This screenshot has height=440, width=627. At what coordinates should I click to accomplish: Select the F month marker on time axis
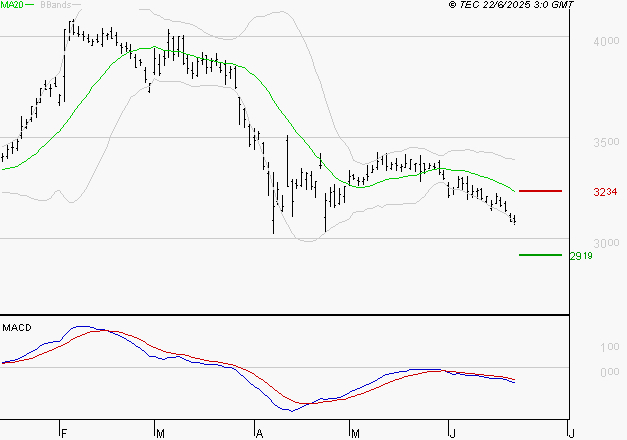click(62, 433)
